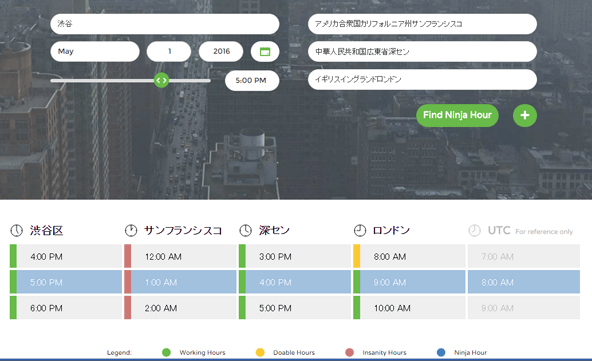592x361 pixels.
Task: Click the UTC column heading
Action: point(499,230)
